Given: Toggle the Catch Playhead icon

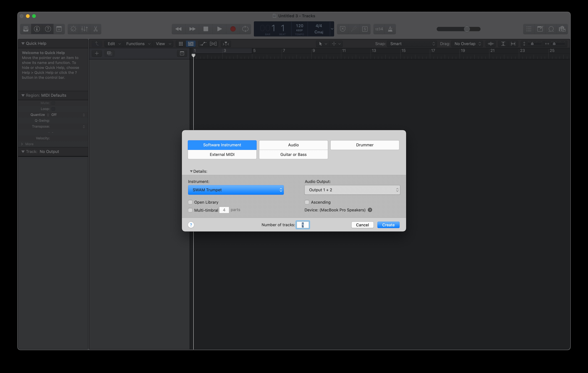Looking at the screenshot, I should (226, 44).
